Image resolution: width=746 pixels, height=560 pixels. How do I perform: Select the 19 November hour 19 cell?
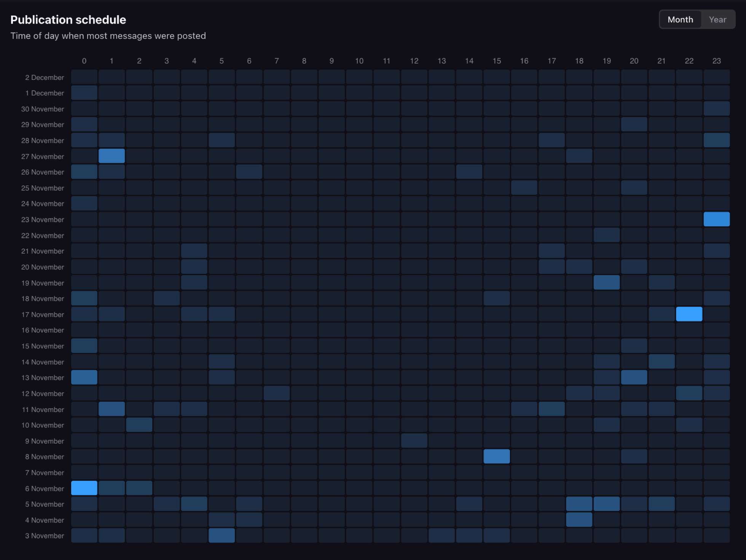[x=606, y=283]
